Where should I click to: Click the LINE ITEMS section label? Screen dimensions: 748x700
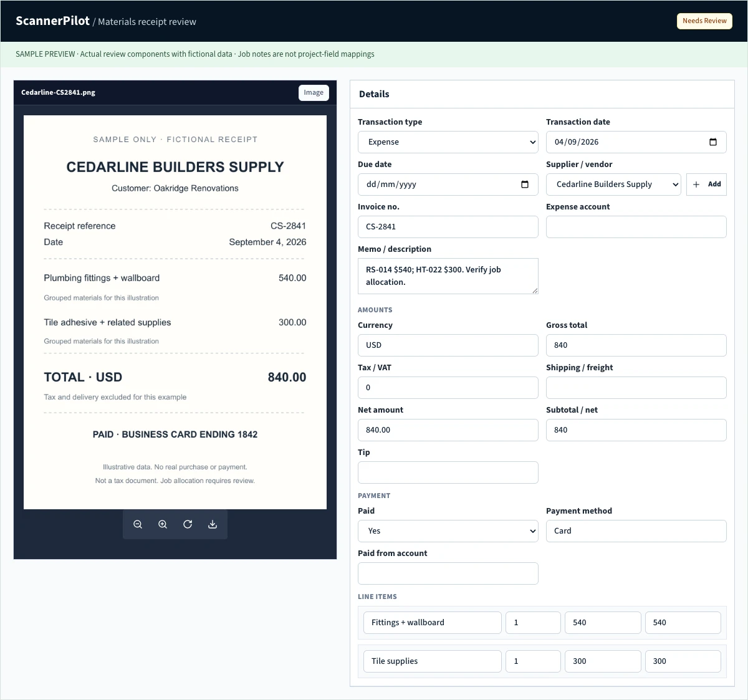pyautogui.click(x=377, y=597)
